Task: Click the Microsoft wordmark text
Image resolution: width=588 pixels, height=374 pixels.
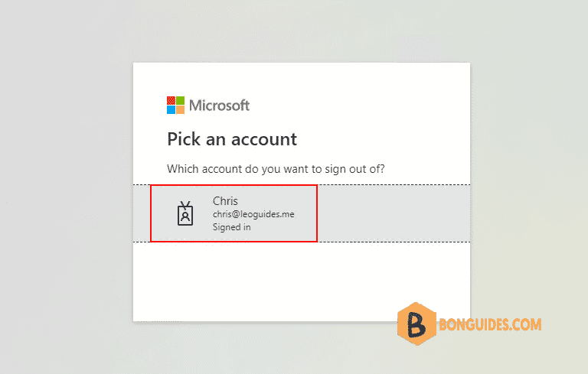Action: [x=220, y=106]
